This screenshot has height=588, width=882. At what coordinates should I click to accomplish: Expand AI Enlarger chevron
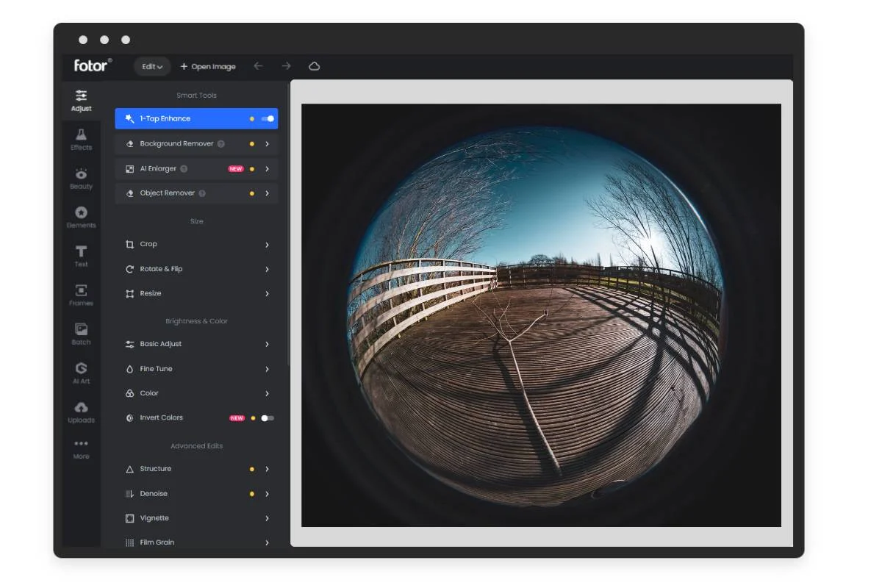coord(267,168)
